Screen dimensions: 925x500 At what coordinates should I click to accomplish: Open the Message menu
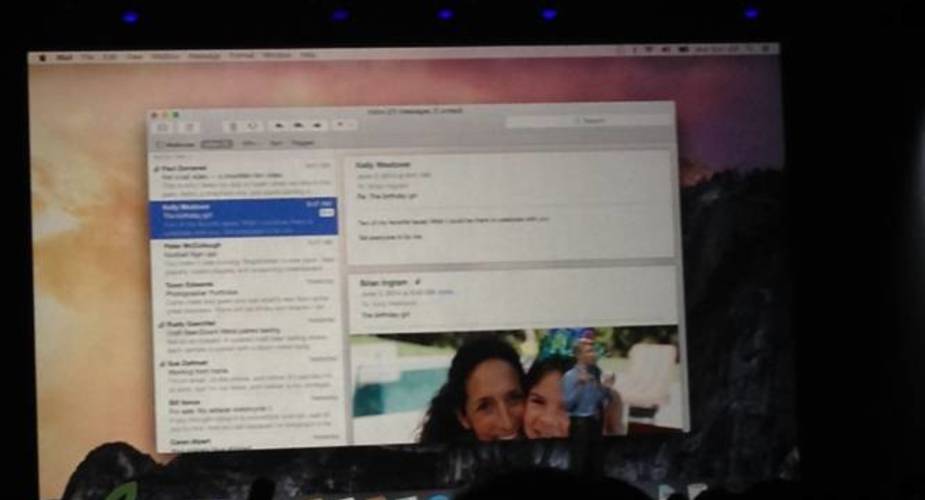pyautogui.click(x=204, y=56)
